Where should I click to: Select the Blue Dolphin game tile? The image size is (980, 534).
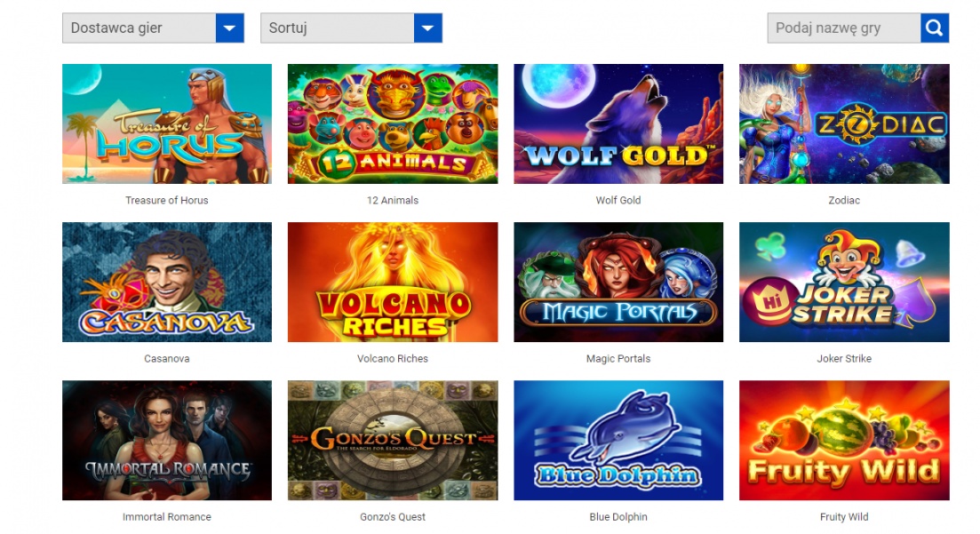pos(618,440)
